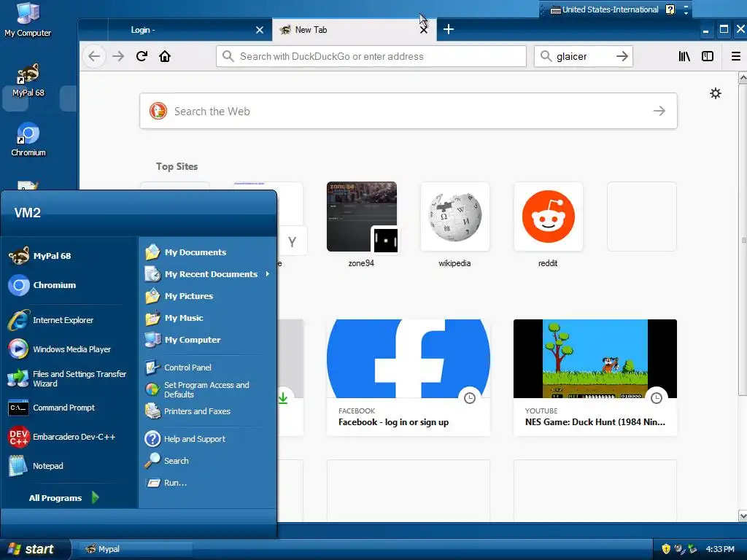This screenshot has height=560, width=747.
Task: Click the Search the Web field
Action: point(409,111)
